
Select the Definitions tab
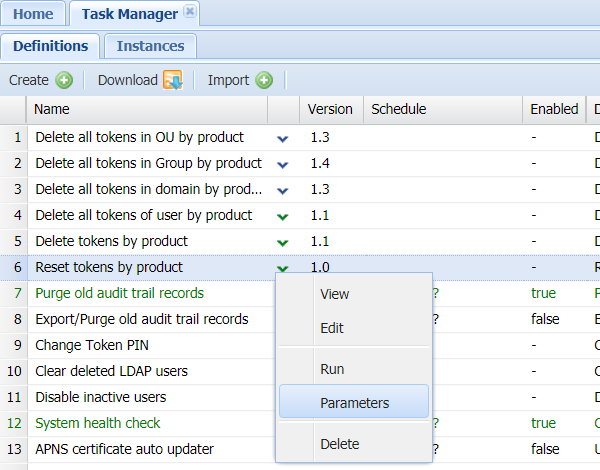coord(50,46)
